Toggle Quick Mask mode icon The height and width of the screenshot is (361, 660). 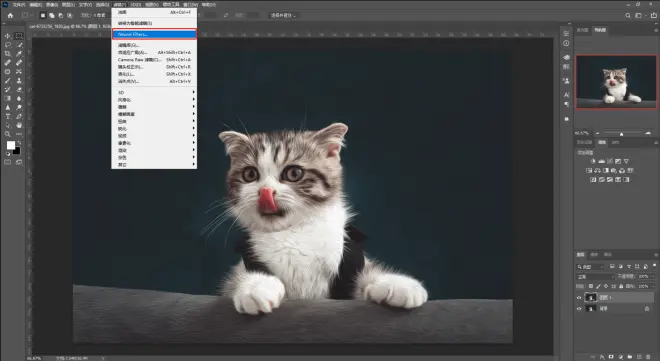pos(8,162)
